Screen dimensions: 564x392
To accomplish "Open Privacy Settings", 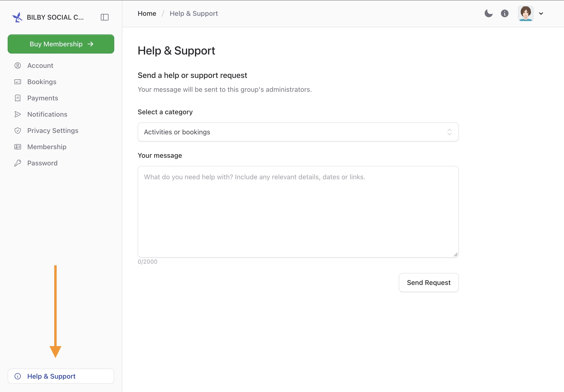I will pyautogui.click(x=61, y=131).
